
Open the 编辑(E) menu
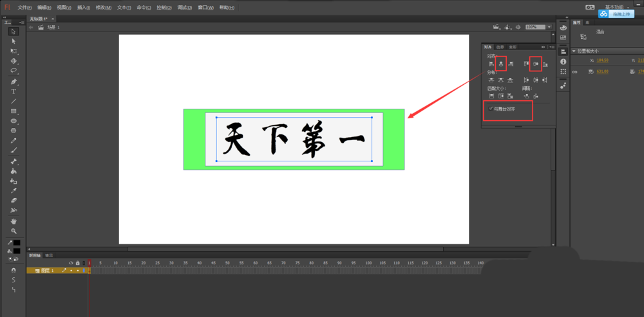[44, 8]
